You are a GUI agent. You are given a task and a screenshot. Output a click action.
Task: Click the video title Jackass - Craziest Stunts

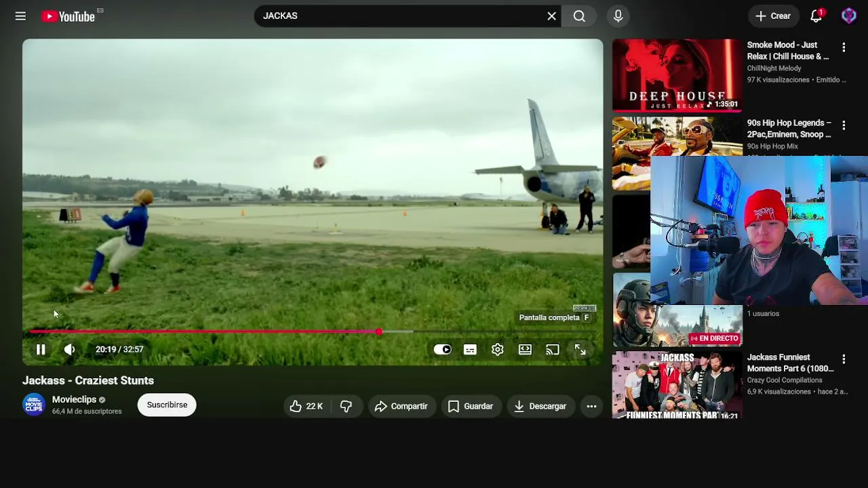coord(88,380)
